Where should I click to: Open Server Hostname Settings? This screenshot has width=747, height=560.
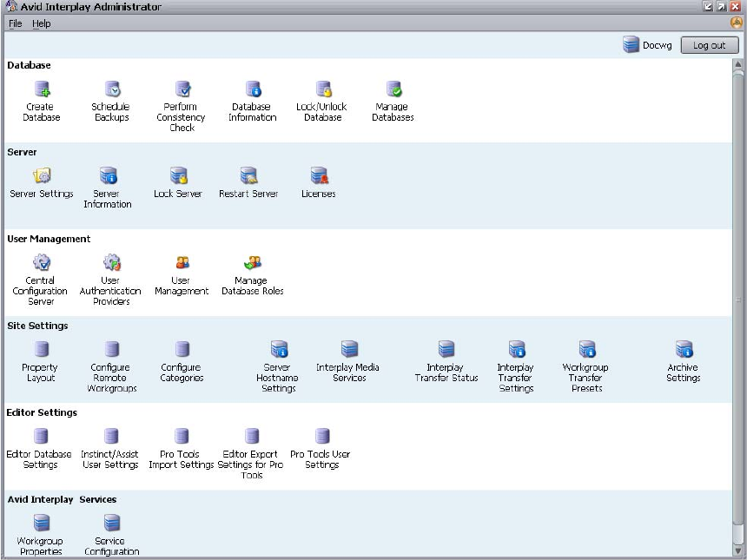tap(278, 366)
